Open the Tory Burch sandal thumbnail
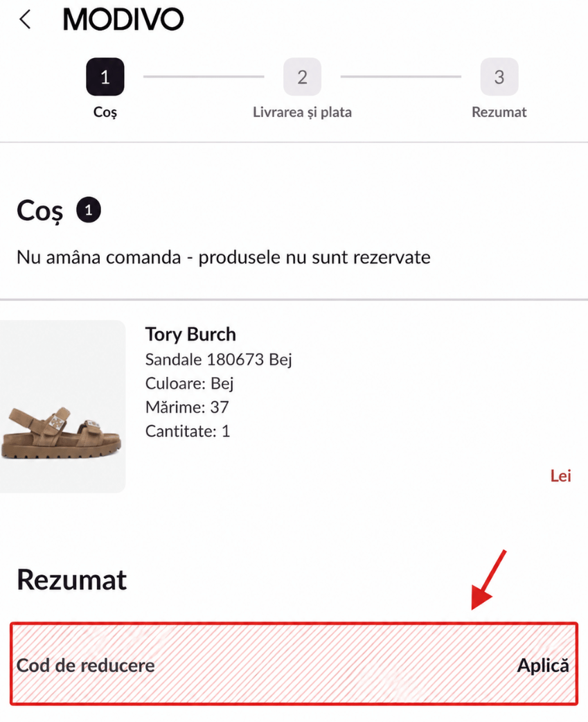The width and height of the screenshot is (588, 722). [x=62, y=407]
